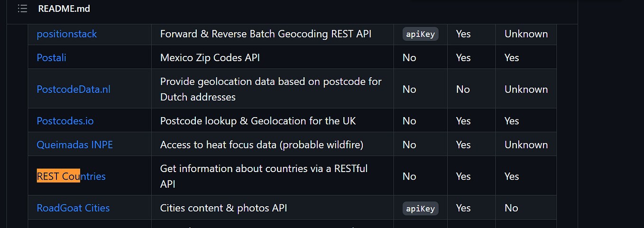Click the highlighted REST Countries link
This screenshot has height=228, width=644.
[x=71, y=176]
